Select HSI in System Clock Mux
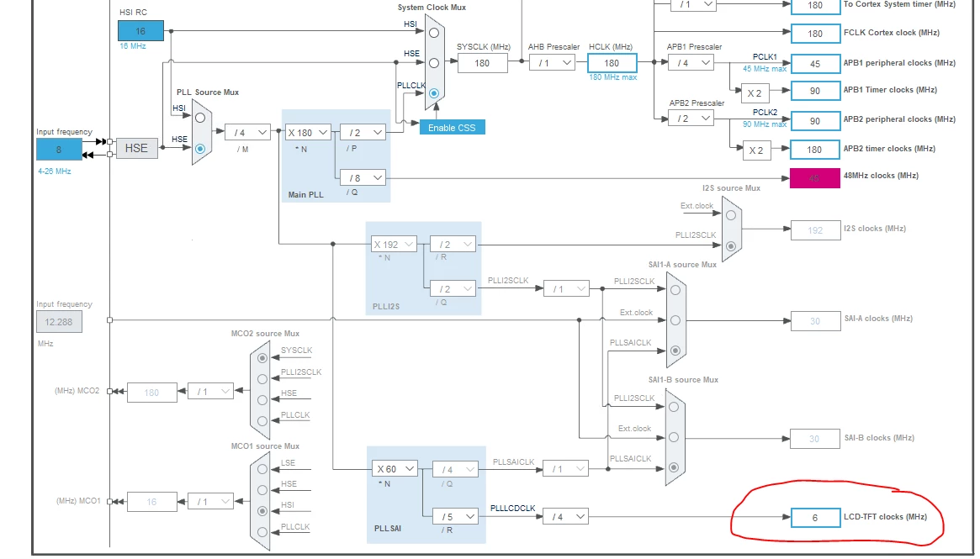The image size is (980, 559). [x=434, y=33]
